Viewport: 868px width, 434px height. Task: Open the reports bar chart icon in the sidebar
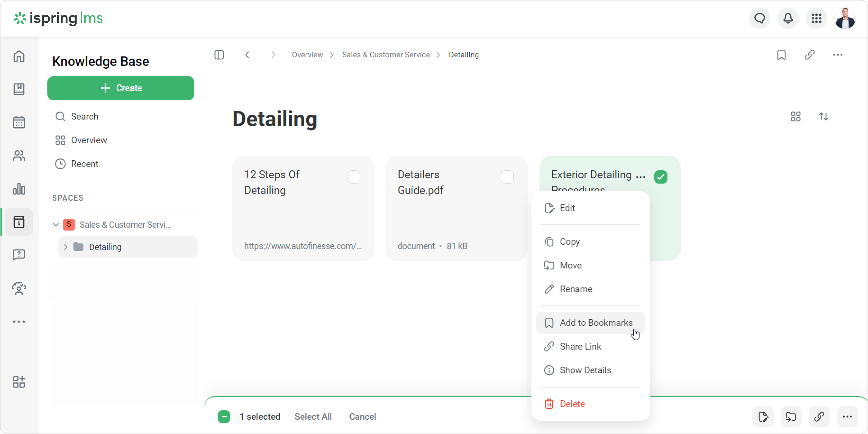[19, 189]
